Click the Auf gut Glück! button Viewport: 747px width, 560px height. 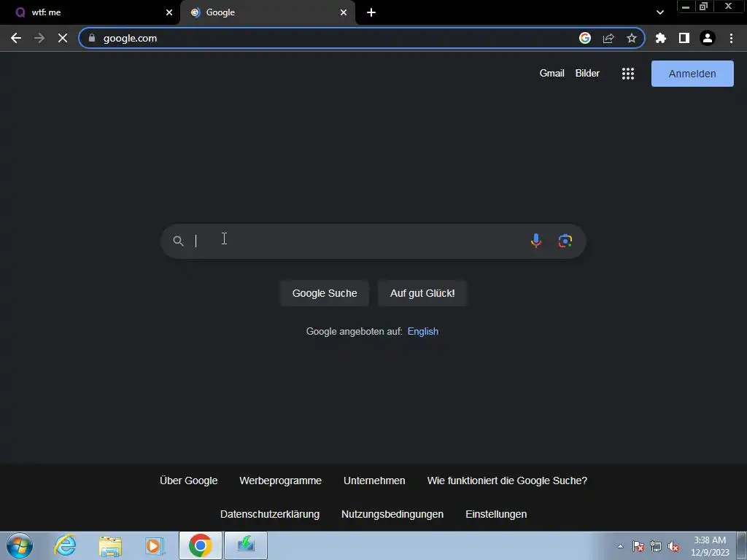(x=422, y=293)
